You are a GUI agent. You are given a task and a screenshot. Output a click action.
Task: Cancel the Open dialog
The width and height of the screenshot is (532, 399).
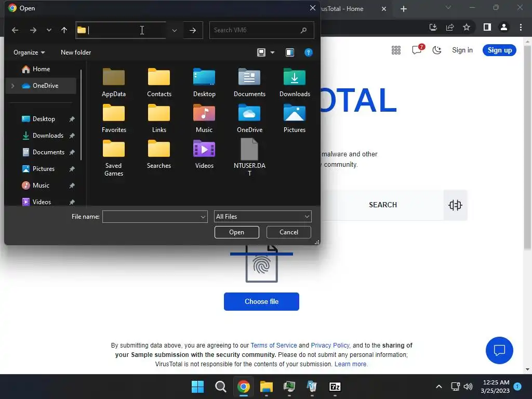point(289,232)
